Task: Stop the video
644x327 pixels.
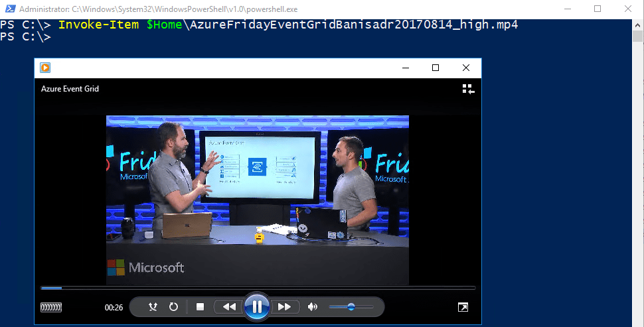Action: 200,307
